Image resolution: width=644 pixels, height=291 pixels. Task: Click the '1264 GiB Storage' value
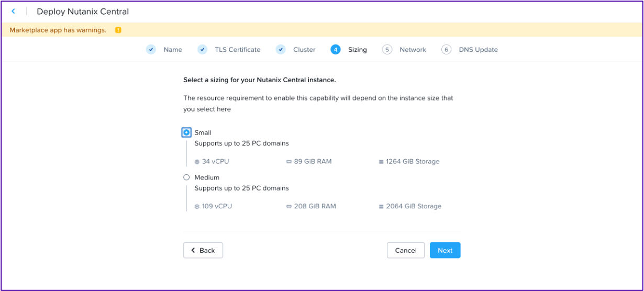(413, 162)
